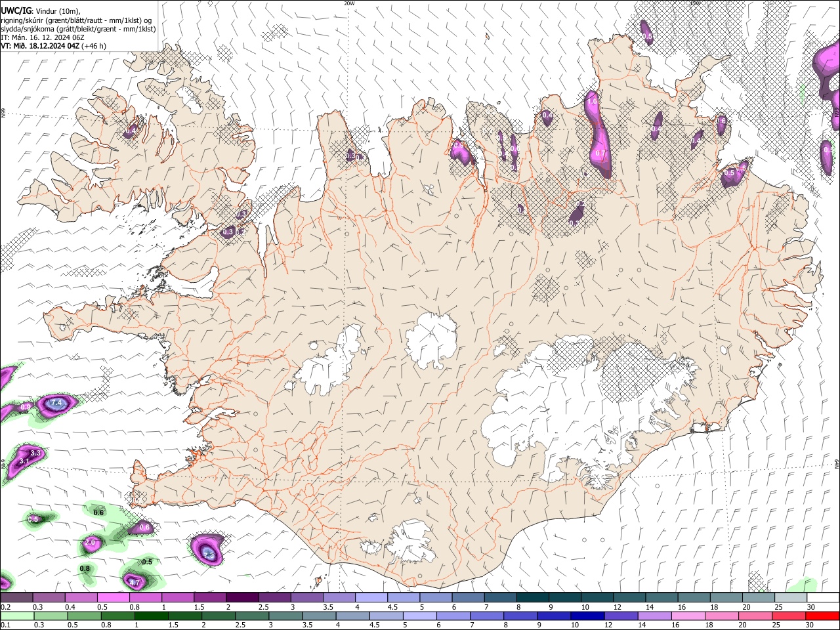Click the pure red rain swatch above 30
The image size is (840, 630).
click(x=824, y=616)
